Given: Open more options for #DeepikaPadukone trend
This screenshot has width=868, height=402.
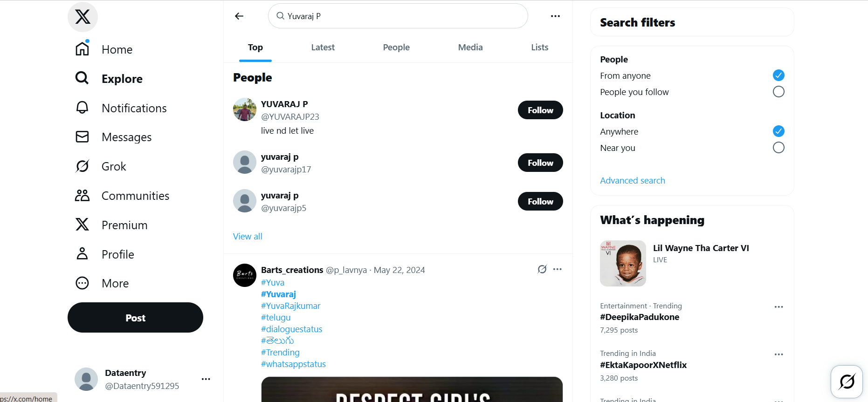Looking at the screenshot, I should (x=778, y=307).
